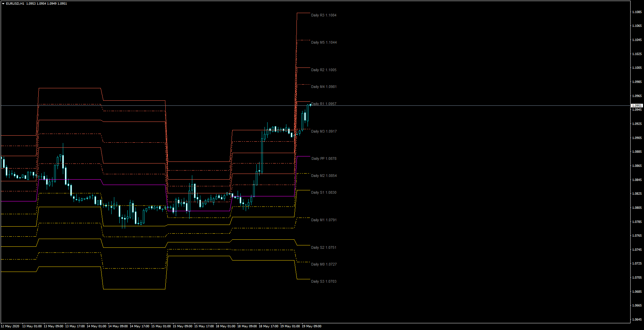The height and width of the screenshot is (330, 644).
Task: Click the Daily M2 1.0854 label
Action: click(323, 176)
